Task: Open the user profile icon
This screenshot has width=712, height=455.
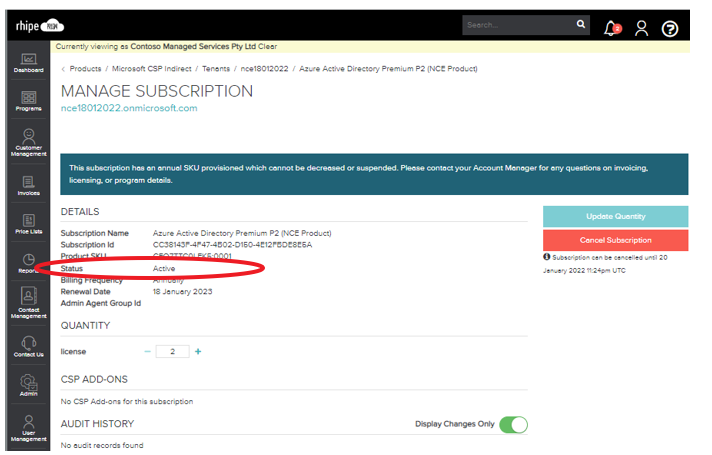Action: 641,28
